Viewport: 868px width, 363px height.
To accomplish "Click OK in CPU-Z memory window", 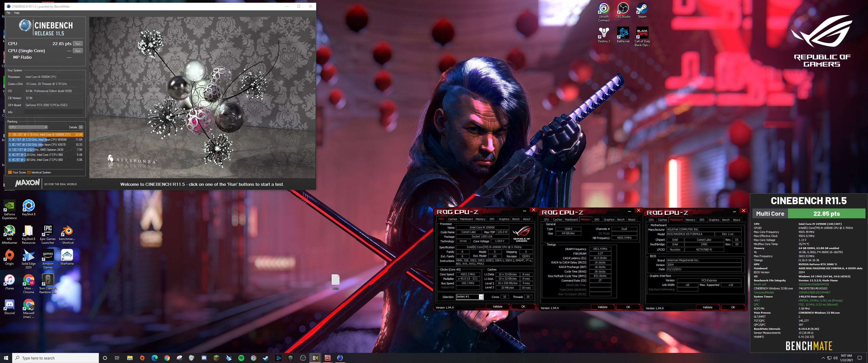I will click(628, 307).
